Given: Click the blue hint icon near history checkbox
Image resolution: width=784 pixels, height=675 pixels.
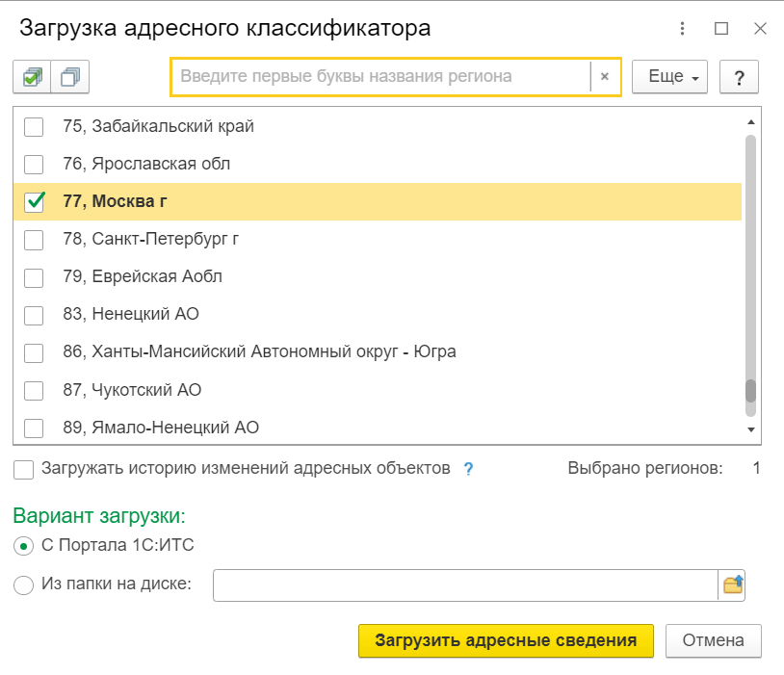Looking at the screenshot, I should (x=468, y=469).
